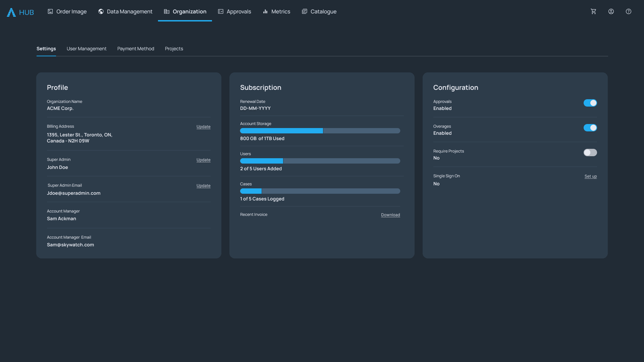Go to the Projects tab

pos(174,49)
